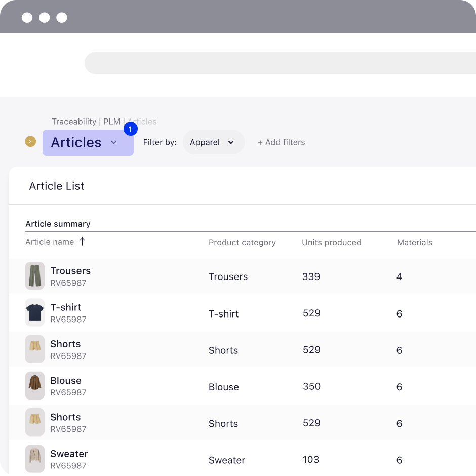Click the Trousers product category cell
This screenshot has height=476, width=476.
pyautogui.click(x=228, y=277)
